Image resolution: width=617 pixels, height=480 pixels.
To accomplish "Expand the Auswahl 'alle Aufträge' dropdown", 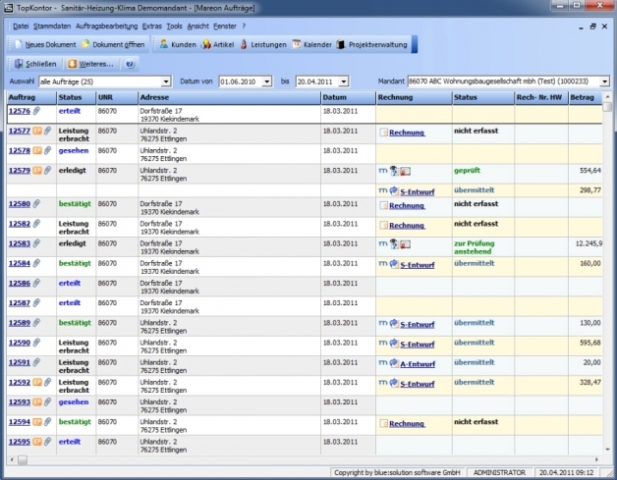I will click(x=168, y=80).
